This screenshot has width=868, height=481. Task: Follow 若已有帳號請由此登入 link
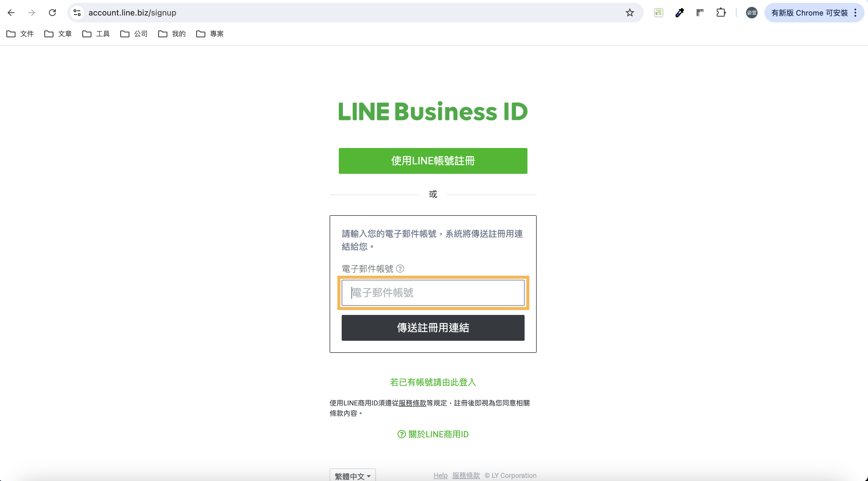point(433,382)
